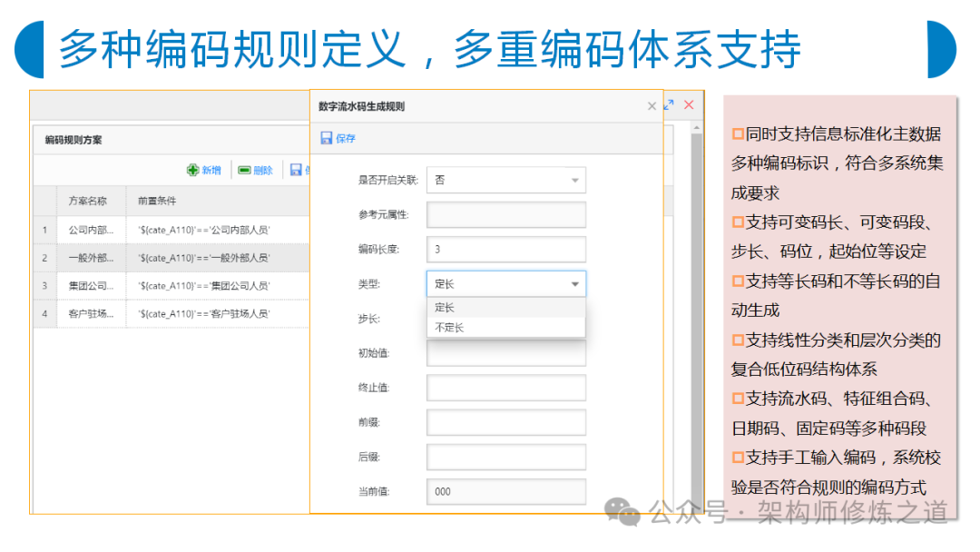
Task: Click the 保存 text link in the dialog
Action: (x=346, y=139)
